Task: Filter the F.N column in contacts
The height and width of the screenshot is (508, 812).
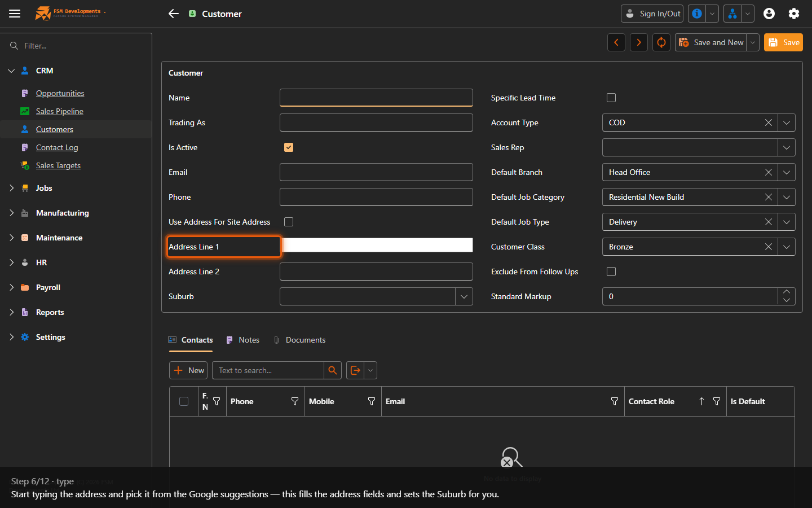Action: coord(217,401)
